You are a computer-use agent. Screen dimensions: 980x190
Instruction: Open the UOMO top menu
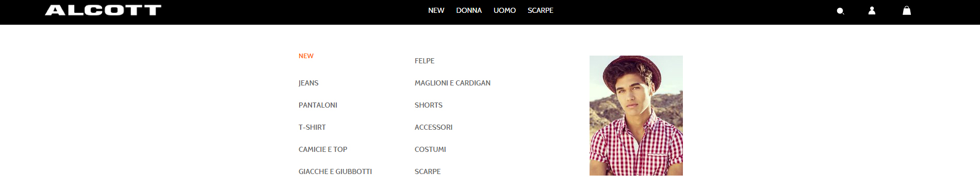point(504,10)
